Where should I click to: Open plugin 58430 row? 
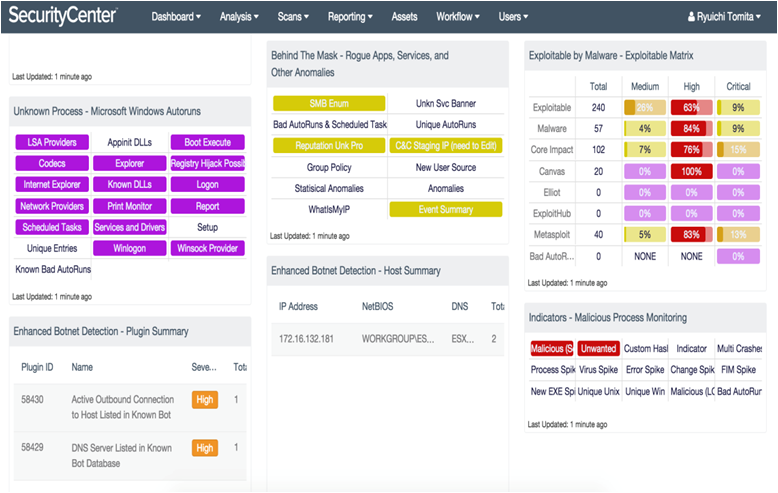point(130,407)
